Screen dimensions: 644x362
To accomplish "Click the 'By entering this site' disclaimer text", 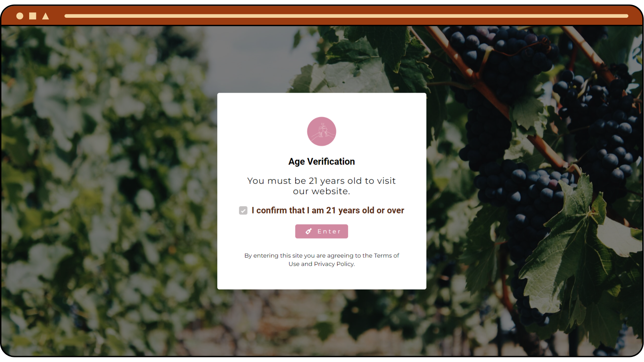I will [321, 260].
